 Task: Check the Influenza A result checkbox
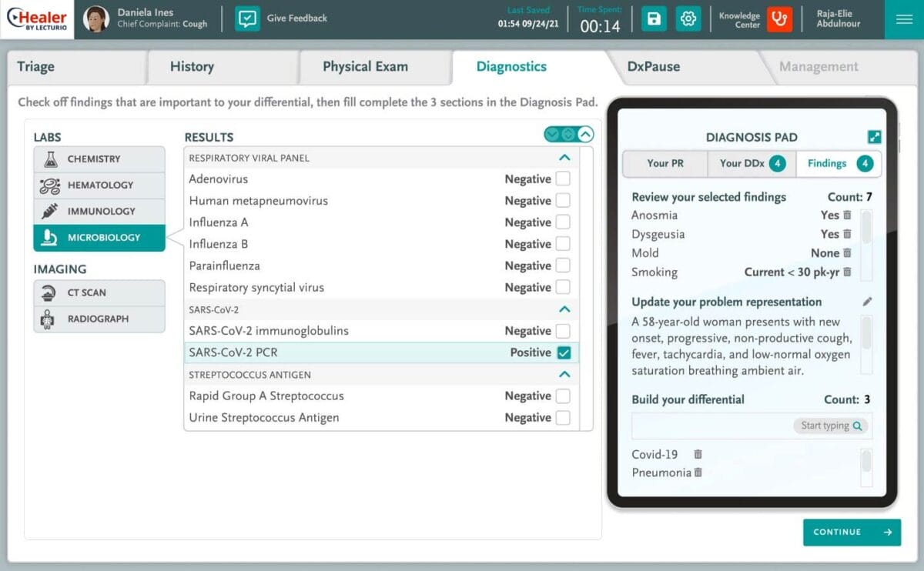[x=563, y=222]
